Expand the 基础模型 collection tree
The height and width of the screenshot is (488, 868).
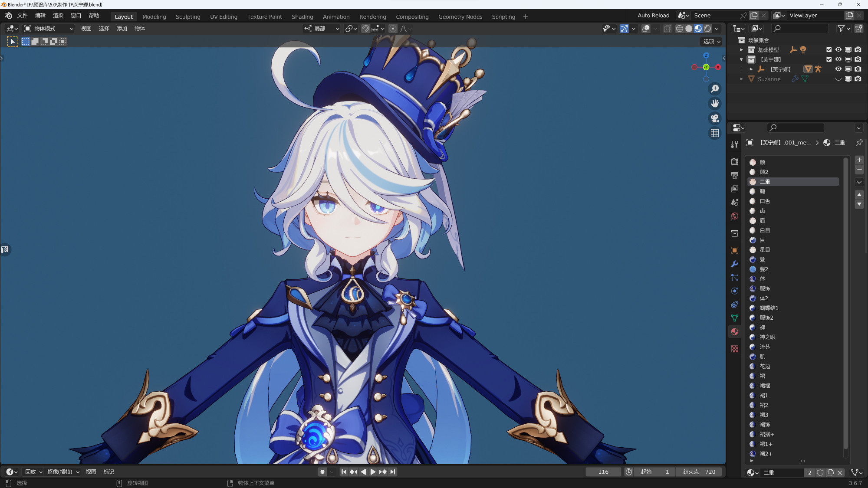[x=741, y=49]
